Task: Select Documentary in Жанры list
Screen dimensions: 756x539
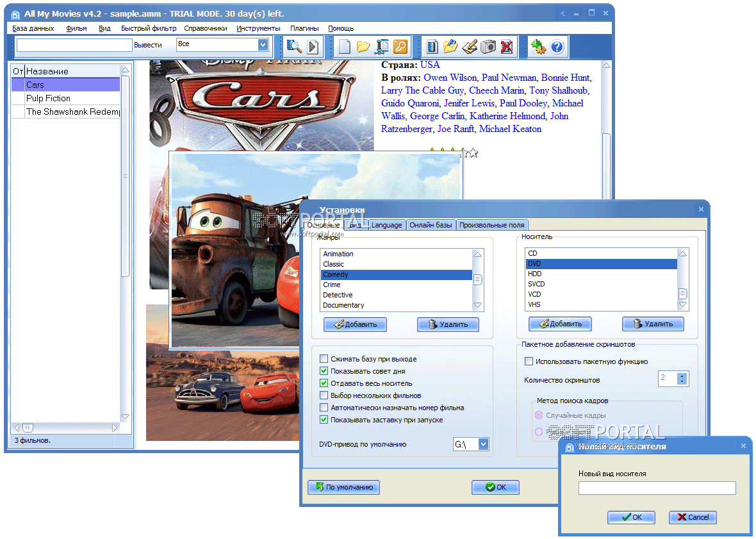Action: pos(397,305)
